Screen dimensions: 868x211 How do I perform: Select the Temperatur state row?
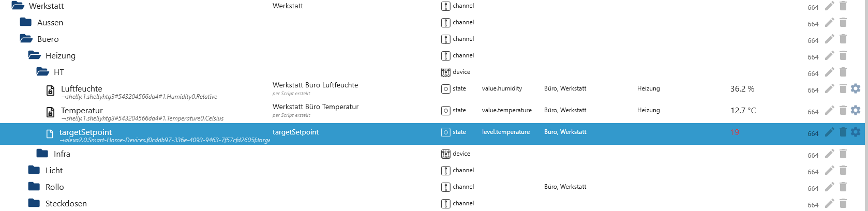click(82, 111)
